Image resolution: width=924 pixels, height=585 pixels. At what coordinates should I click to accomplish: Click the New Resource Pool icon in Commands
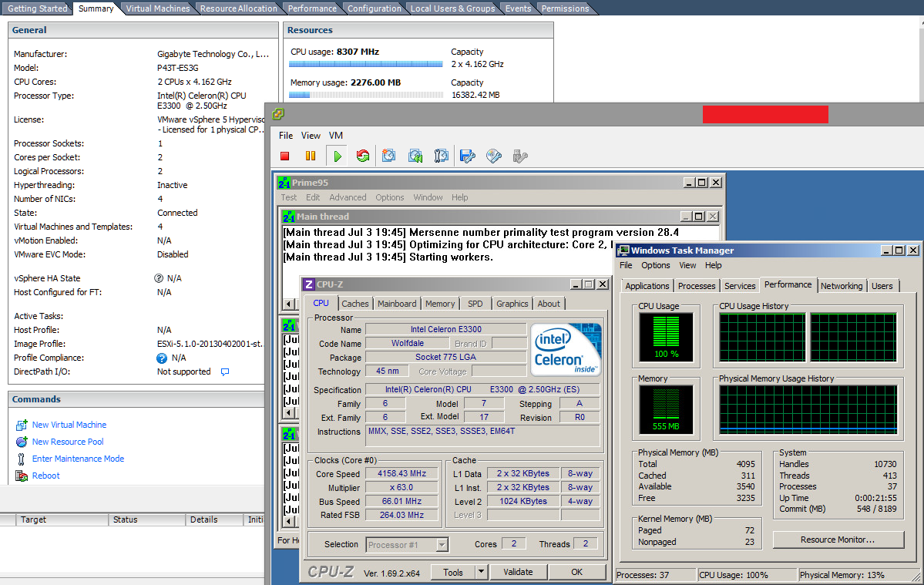[22, 442]
